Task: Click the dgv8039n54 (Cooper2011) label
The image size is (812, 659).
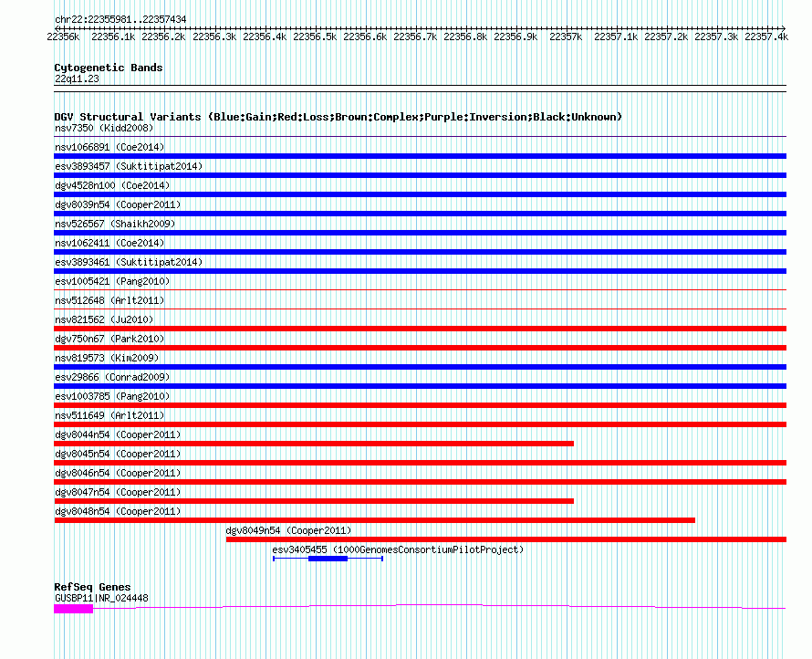Action: (118, 204)
